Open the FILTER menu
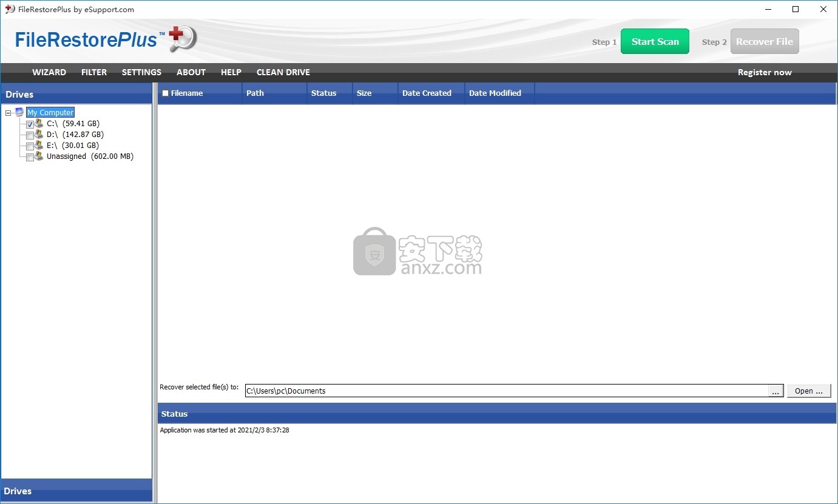The image size is (838, 504). coord(94,72)
